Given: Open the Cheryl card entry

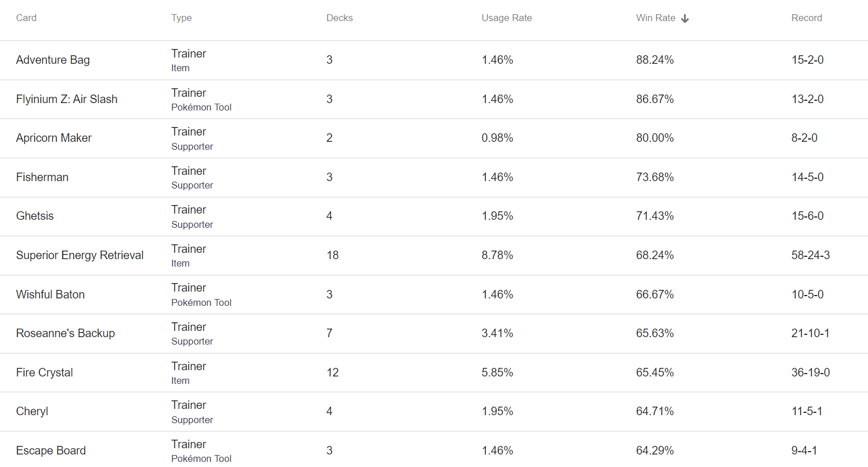Looking at the screenshot, I should coord(32,411).
